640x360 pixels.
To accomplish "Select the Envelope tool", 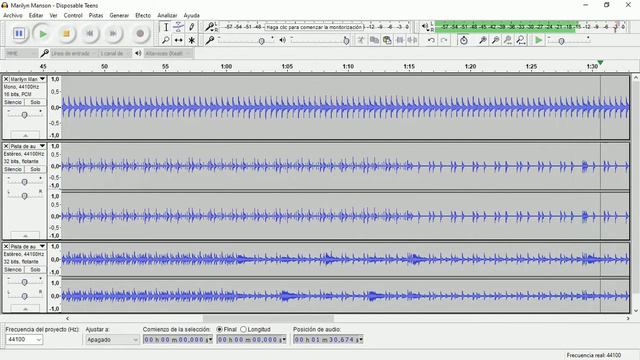I will (178, 27).
